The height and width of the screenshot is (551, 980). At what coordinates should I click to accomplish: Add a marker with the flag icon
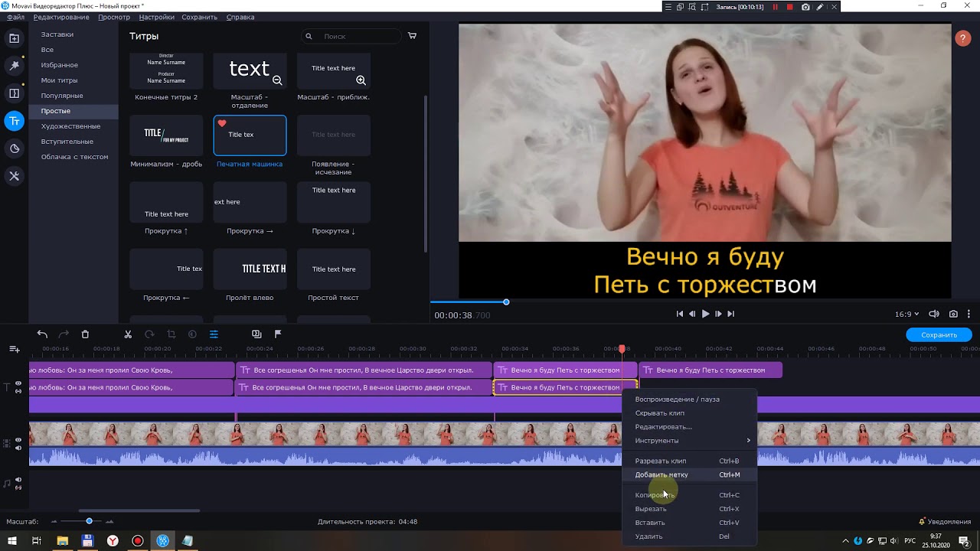(x=278, y=334)
